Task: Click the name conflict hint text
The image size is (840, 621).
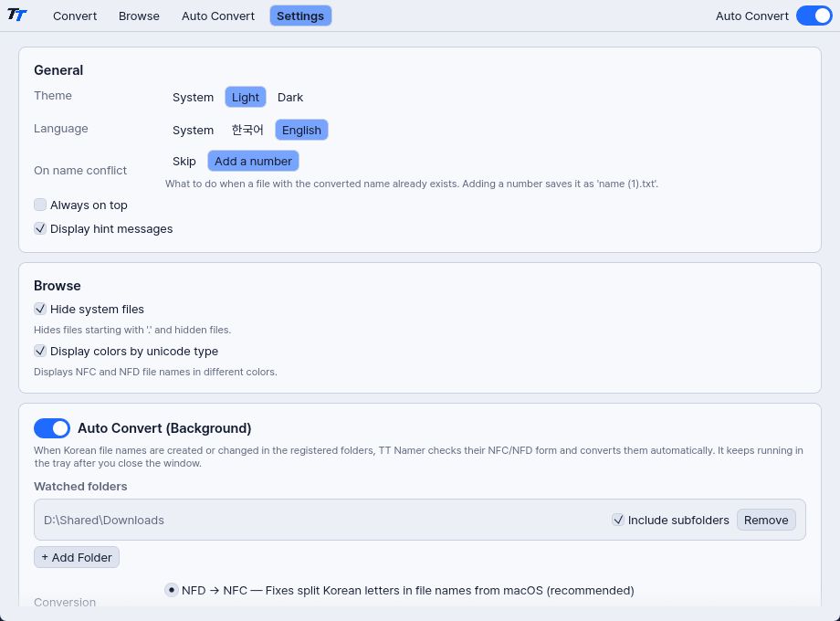Action: click(x=412, y=184)
